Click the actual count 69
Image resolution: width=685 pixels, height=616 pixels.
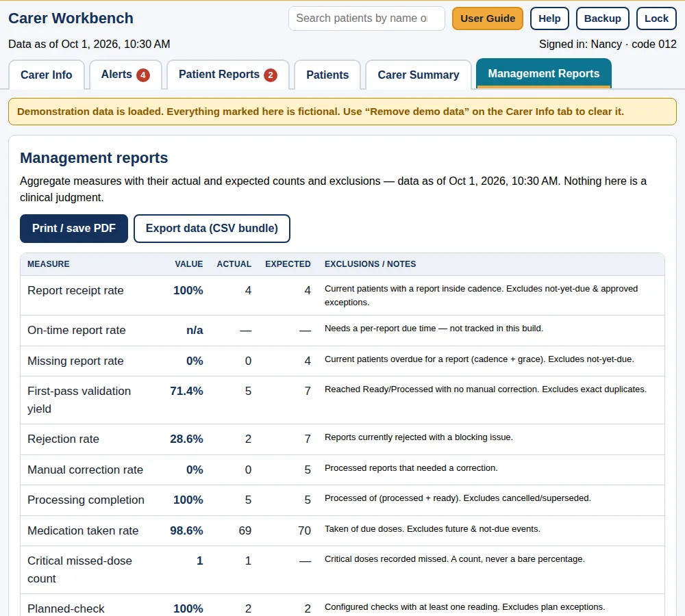pos(245,530)
